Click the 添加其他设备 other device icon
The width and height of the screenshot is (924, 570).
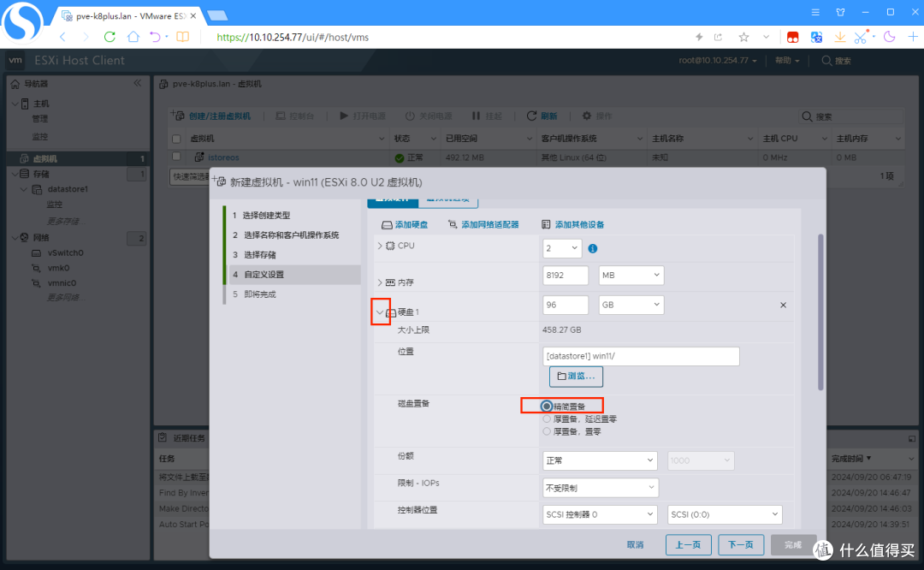click(546, 224)
